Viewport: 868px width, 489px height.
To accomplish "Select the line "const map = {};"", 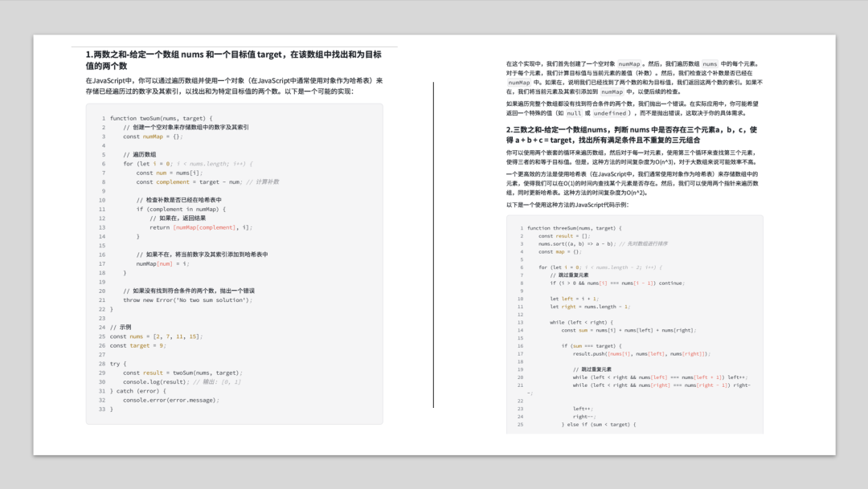I will pyautogui.click(x=560, y=251).
